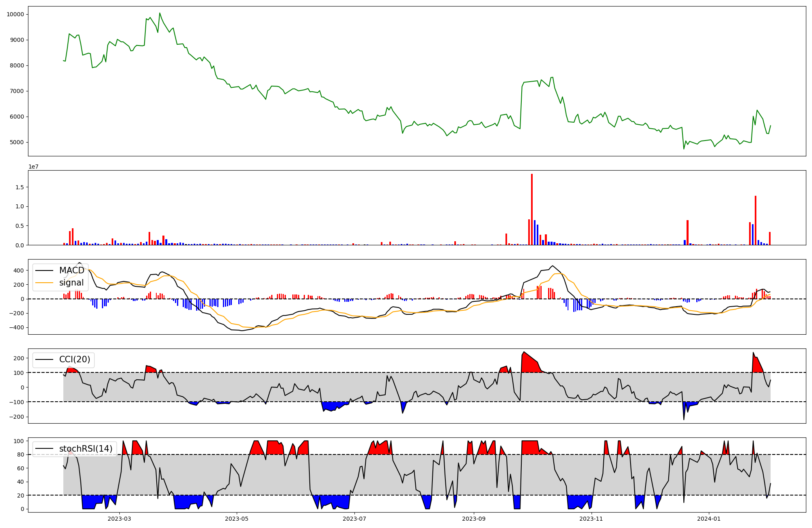This screenshot has width=812, height=528.
Task: Click the signal legend text
Action: 71,283
